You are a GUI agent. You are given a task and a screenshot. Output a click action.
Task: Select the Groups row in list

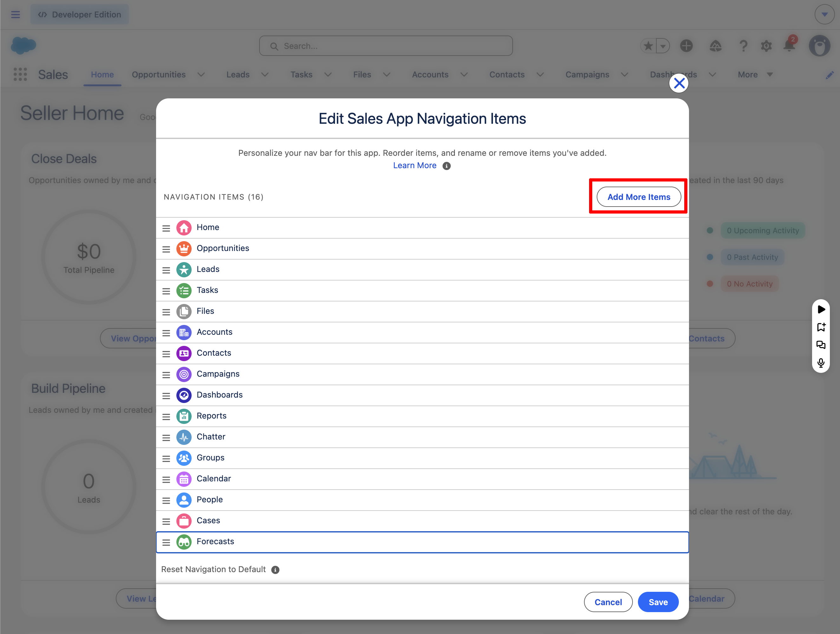(422, 458)
